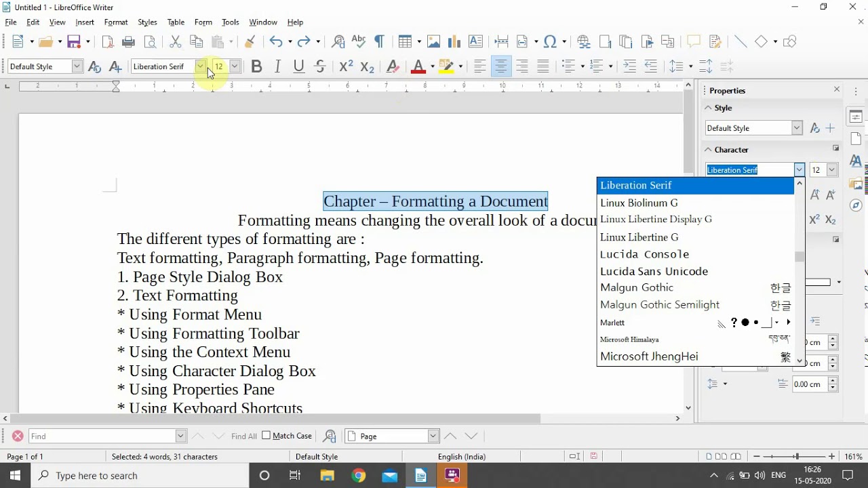The image size is (868, 488).
Task: Collapse the Style section in Properties
Action: coord(708,108)
